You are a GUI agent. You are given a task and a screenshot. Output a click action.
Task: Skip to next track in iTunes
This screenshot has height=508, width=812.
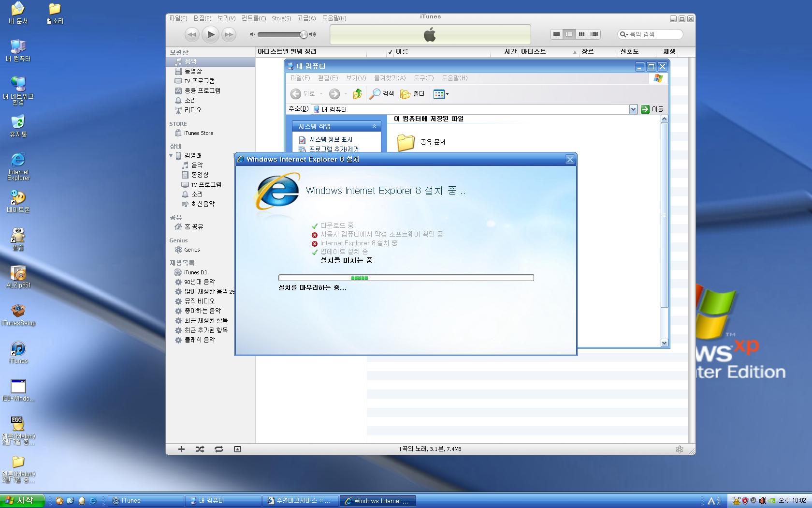click(229, 34)
